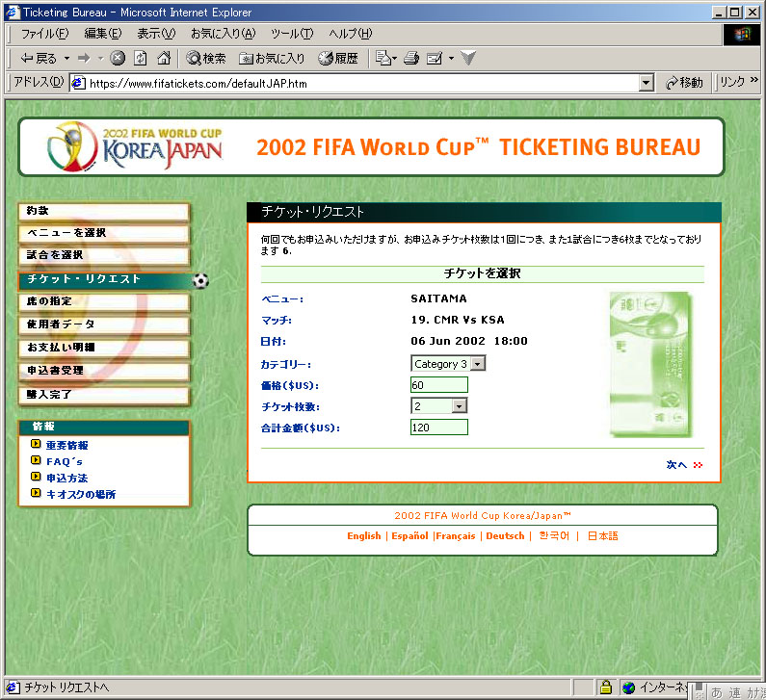Click the Stop loading icon

coord(118,58)
